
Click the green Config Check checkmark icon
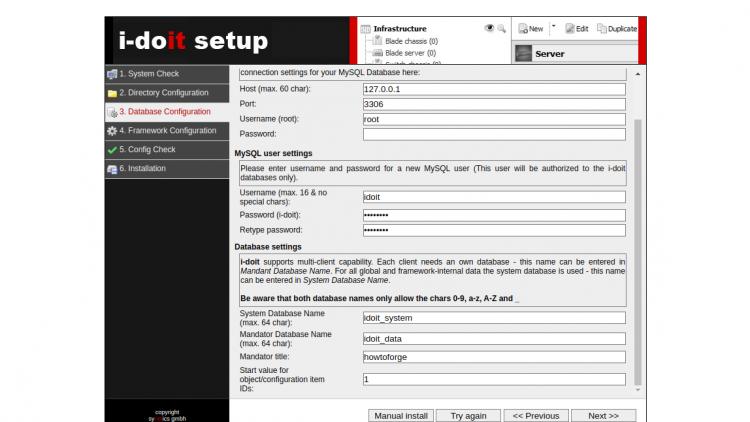point(112,150)
